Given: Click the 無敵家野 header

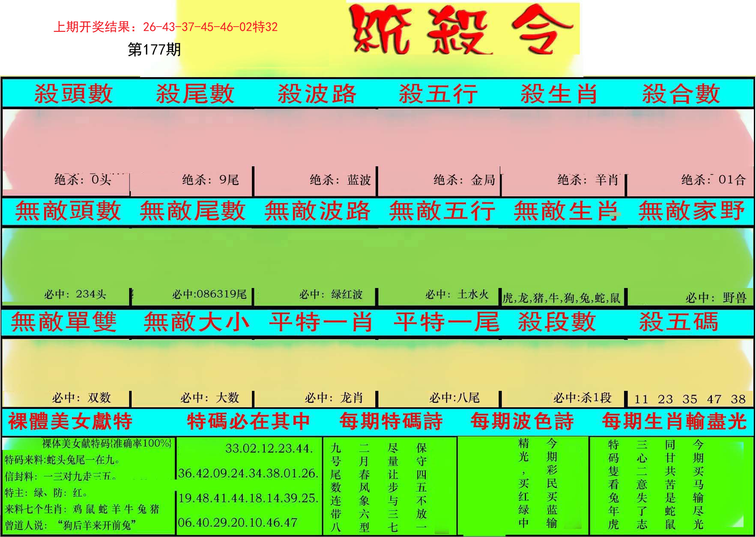Looking at the screenshot, I should [691, 211].
